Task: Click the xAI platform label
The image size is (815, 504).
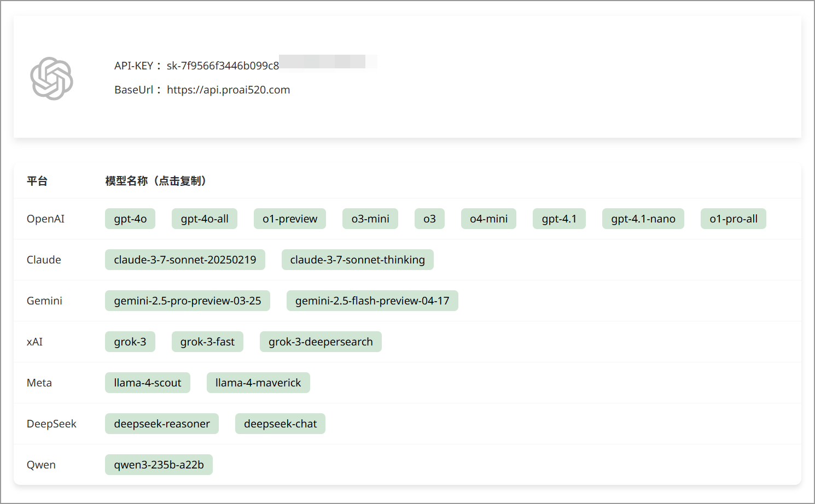Action: click(x=34, y=342)
